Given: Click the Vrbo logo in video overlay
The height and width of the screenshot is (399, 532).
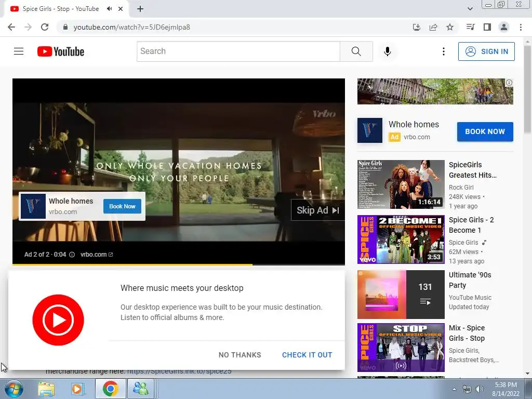Looking at the screenshot, I should tap(33, 206).
